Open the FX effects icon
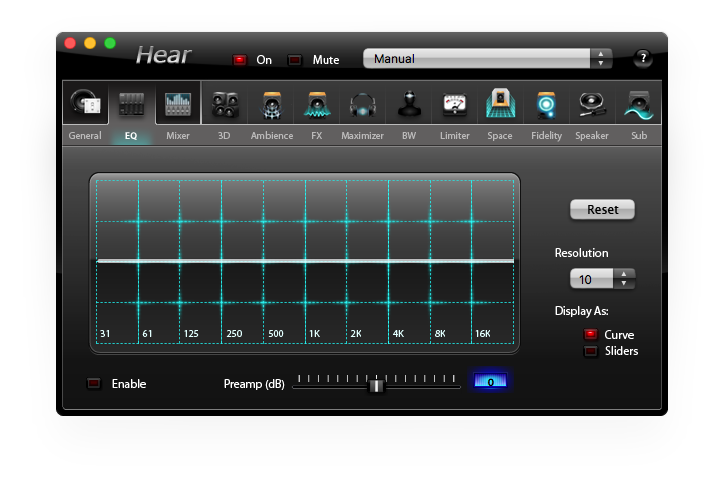This screenshot has width=724, height=496. point(317,105)
